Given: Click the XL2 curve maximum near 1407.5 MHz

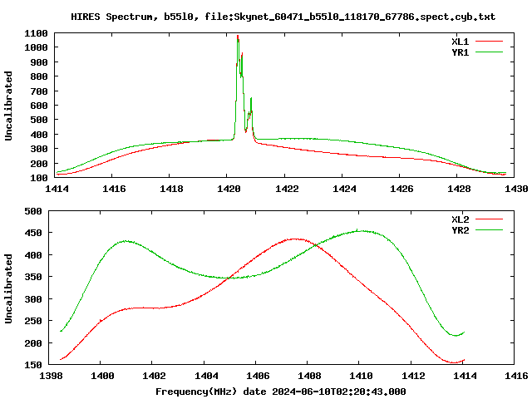Looking at the screenshot, I should point(294,239).
